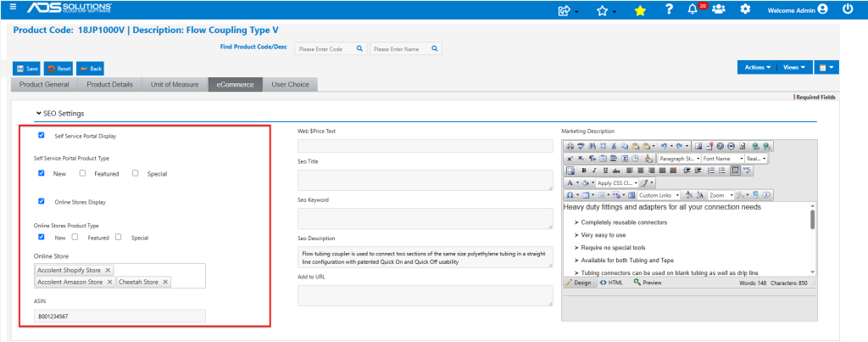Switch to the Unit of Measure tab
This screenshot has height=342, width=868.
coord(175,84)
